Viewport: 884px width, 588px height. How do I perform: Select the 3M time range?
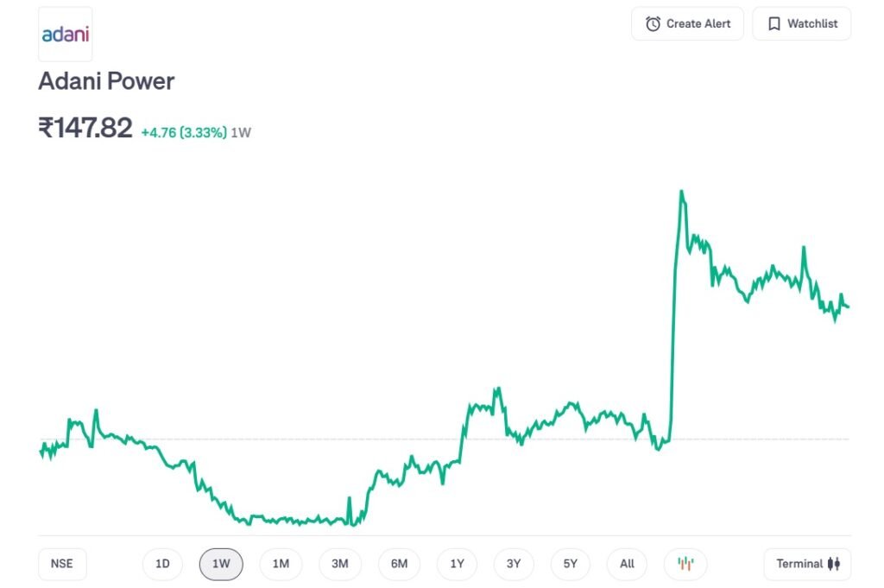tap(339, 563)
